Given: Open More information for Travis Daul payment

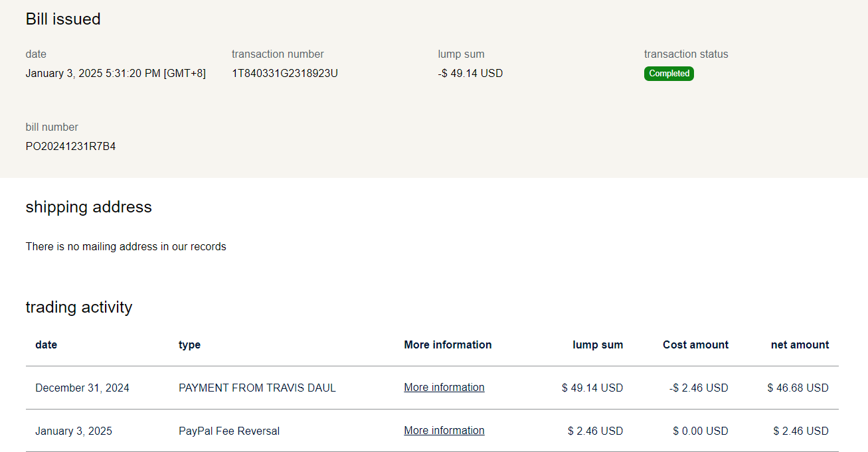Looking at the screenshot, I should 444,388.
